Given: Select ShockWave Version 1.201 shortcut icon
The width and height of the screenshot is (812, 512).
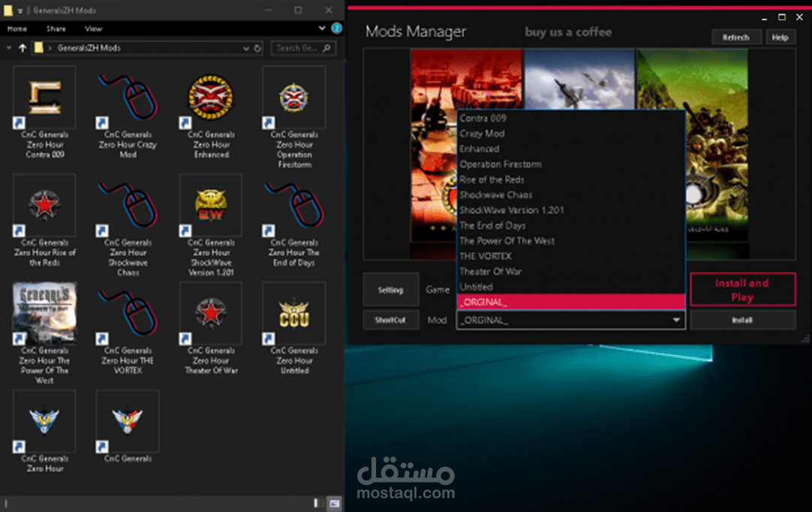Looking at the screenshot, I should pos(211,205).
